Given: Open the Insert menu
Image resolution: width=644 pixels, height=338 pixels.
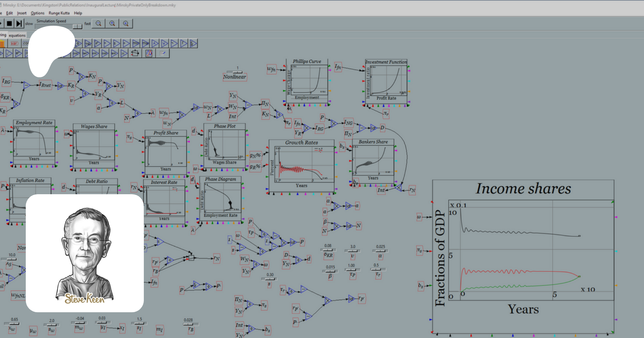Looking at the screenshot, I should click(22, 13).
